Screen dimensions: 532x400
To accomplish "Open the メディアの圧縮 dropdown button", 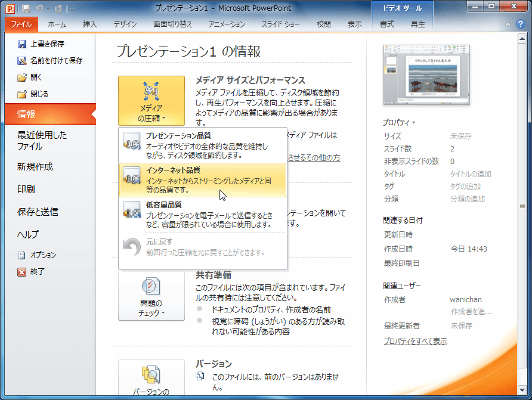I will point(151,101).
